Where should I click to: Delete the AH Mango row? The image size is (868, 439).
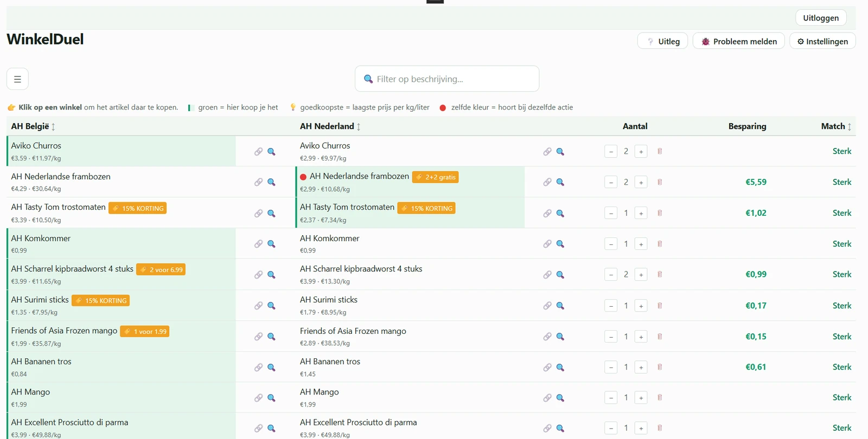point(660,397)
